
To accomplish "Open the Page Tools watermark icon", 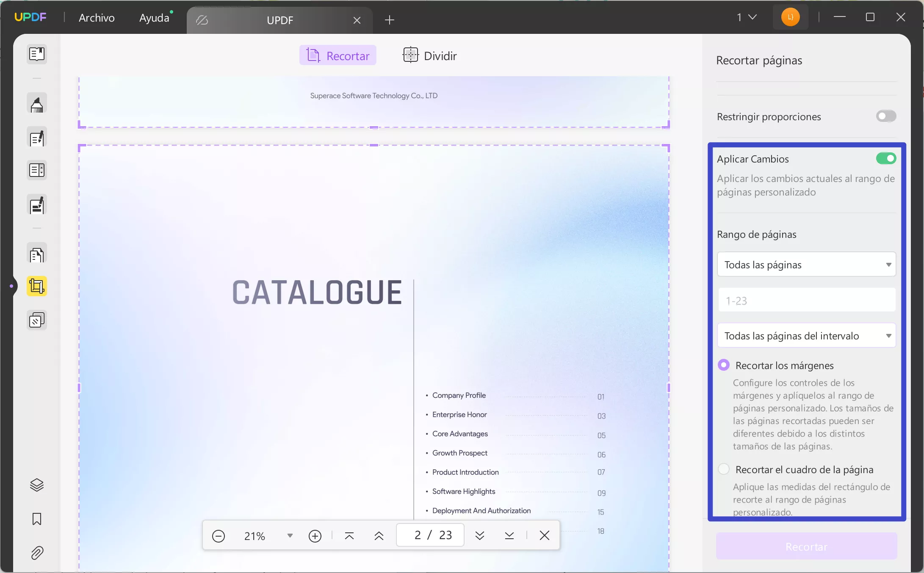I will [x=37, y=320].
